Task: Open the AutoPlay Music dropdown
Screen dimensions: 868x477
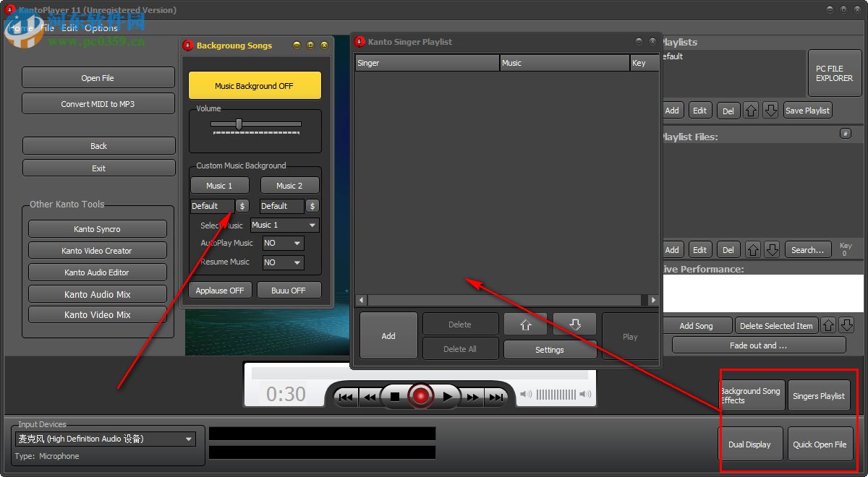Action: pyautogui.click(x=283, y=244)
